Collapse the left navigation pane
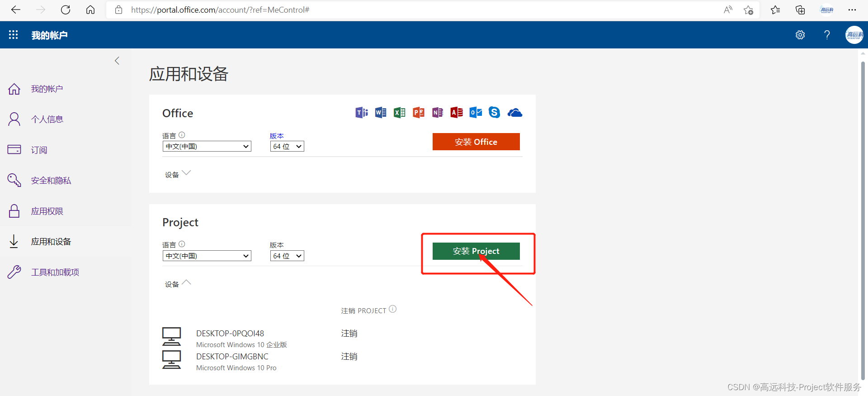 click(117, 61)
